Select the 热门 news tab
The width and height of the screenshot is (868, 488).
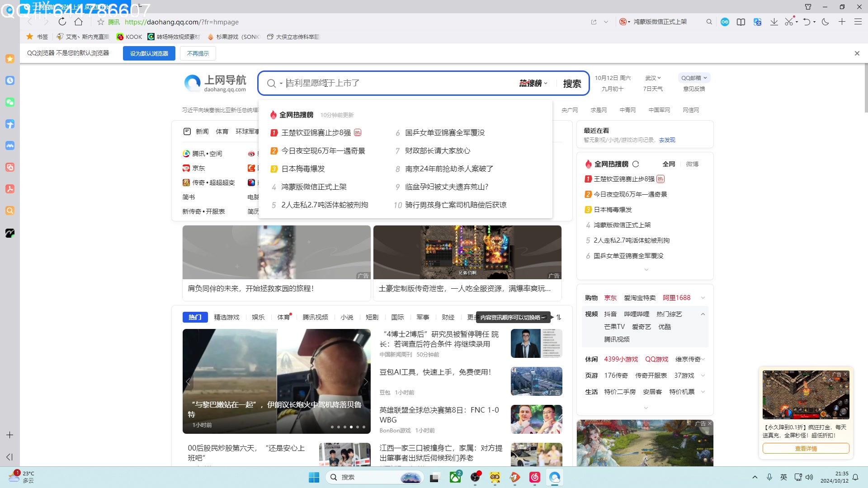[x=195, y=317]
